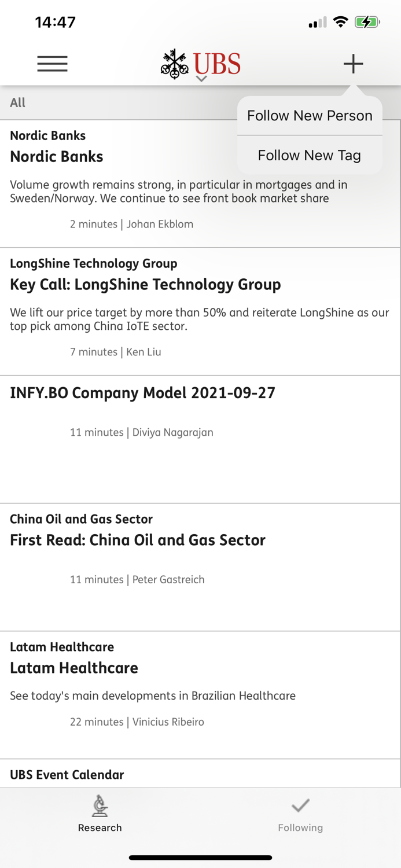Open the All feed filter
The width and height of the screenshot is (401, 868).
point(17,102)
